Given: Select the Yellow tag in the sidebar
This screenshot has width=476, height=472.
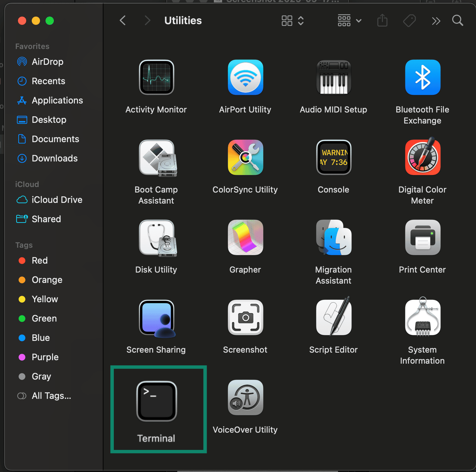Looking at the screenshot, I should 38,299.
